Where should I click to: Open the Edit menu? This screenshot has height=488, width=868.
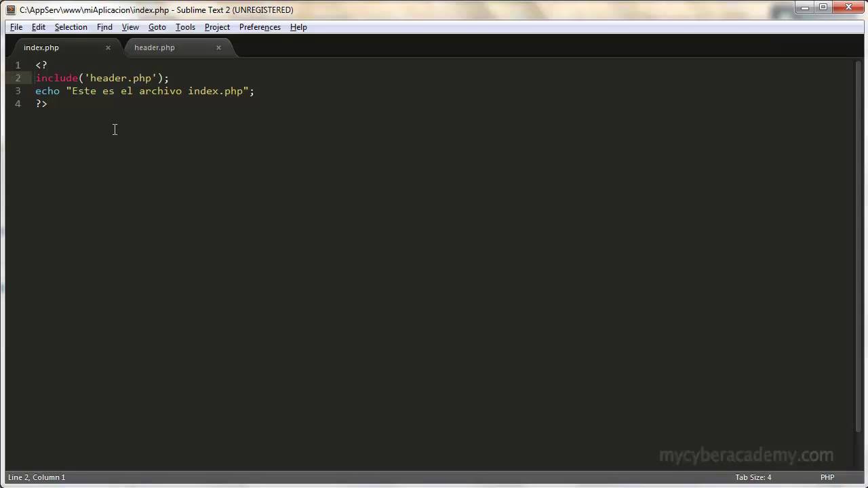click(39, 27)
